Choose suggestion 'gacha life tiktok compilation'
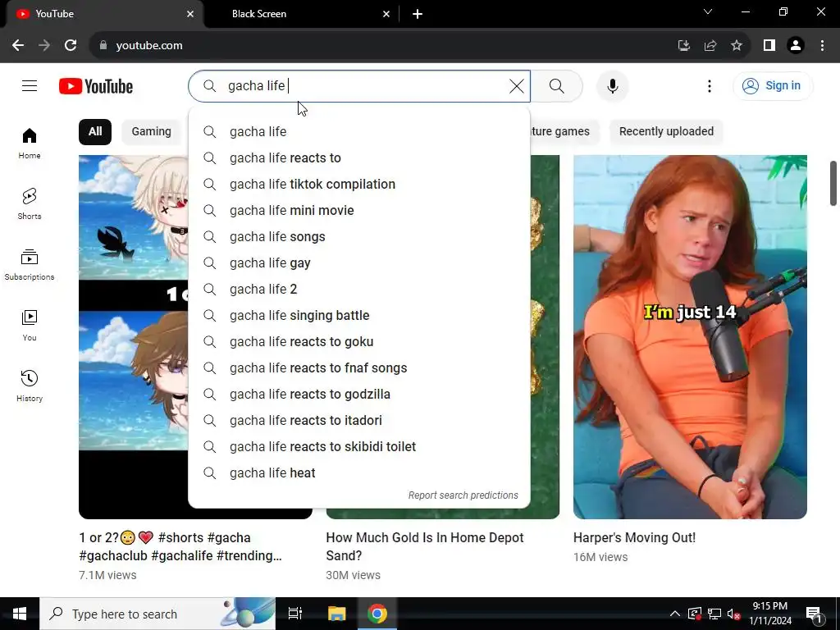This screenshot has height=630, width=840. 359,185
